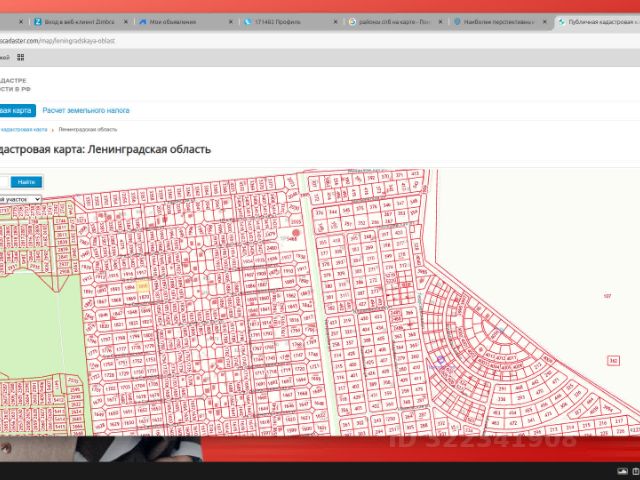Select the yellow highlighted parcel on map
Image resolution: width=640 pixels, height=480 pixels.
tap(142, 287)
